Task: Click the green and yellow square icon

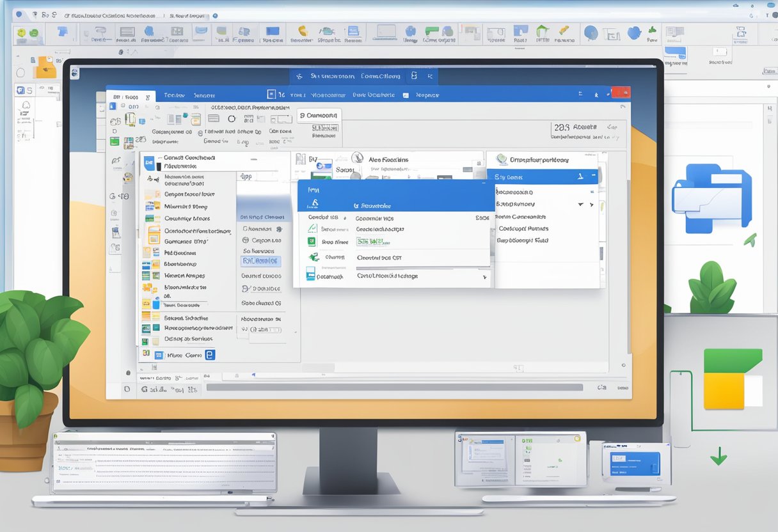Action: coord(733,379)
